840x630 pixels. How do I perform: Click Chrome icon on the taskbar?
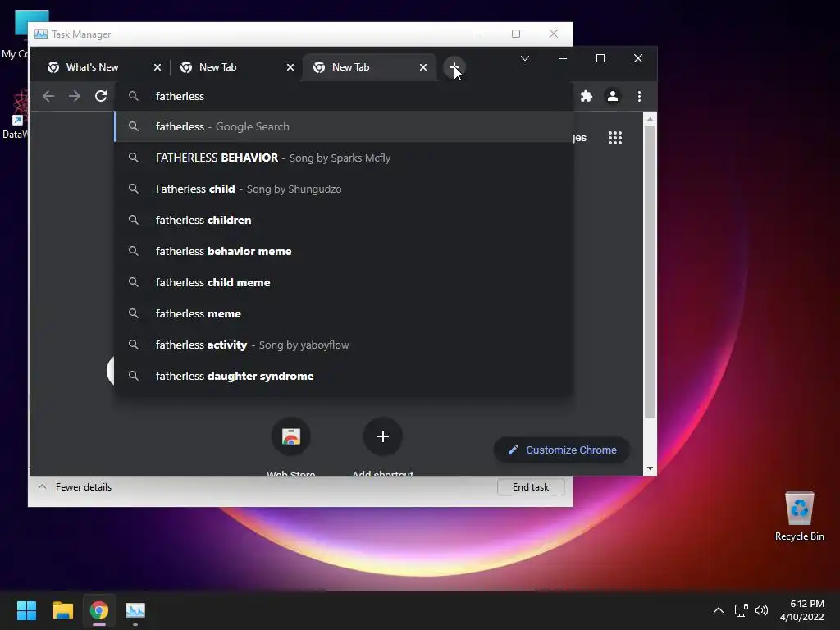99,610
